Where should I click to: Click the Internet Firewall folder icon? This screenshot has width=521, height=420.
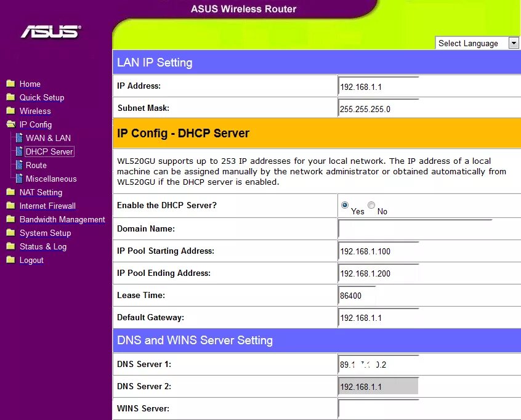[x=10, y=206]
